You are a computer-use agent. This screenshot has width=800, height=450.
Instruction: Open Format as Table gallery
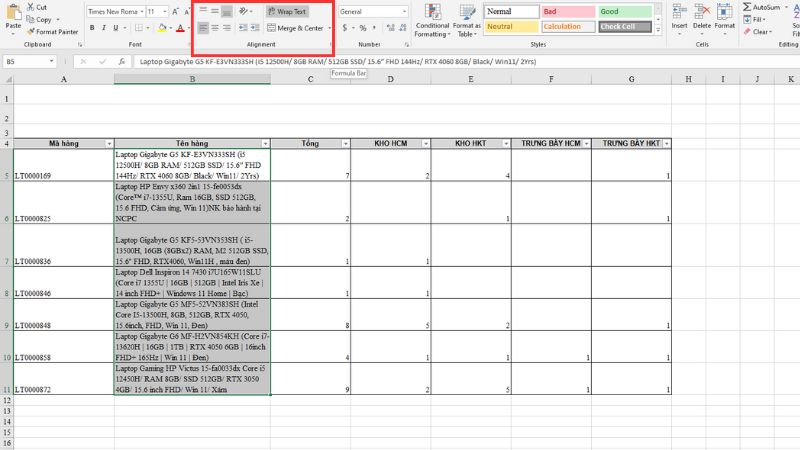click(466, 20)
